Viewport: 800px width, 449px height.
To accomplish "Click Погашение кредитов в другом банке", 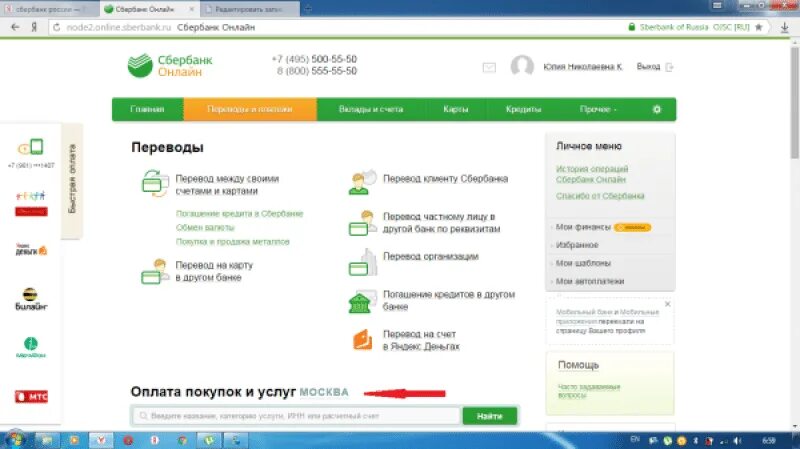I will click(449, 301).
